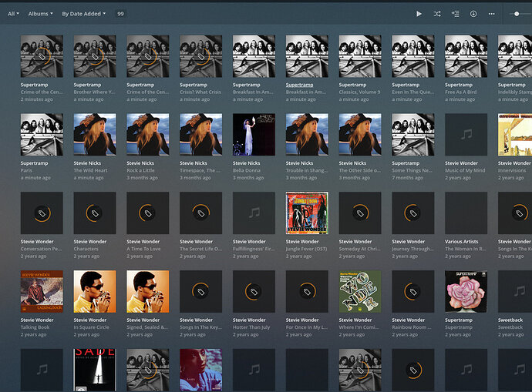This screenshot has height=392, width=532.
Task: Click Supertramp artist above Paris
Action: click(x=34, y=163)
